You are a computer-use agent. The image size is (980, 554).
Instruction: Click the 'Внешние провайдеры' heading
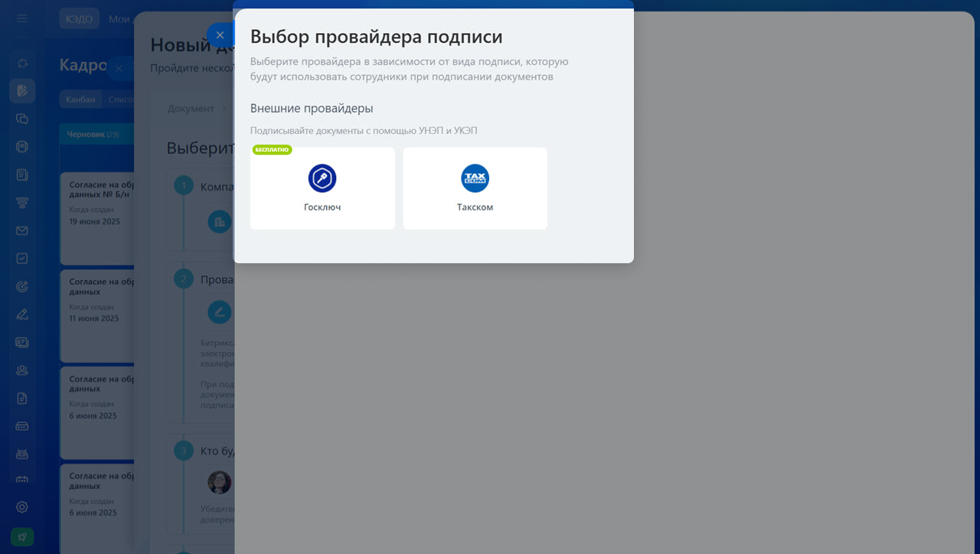[312, 109]
